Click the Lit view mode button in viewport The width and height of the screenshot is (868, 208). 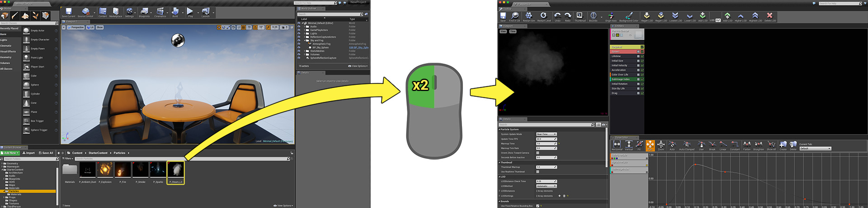point(90,28)
